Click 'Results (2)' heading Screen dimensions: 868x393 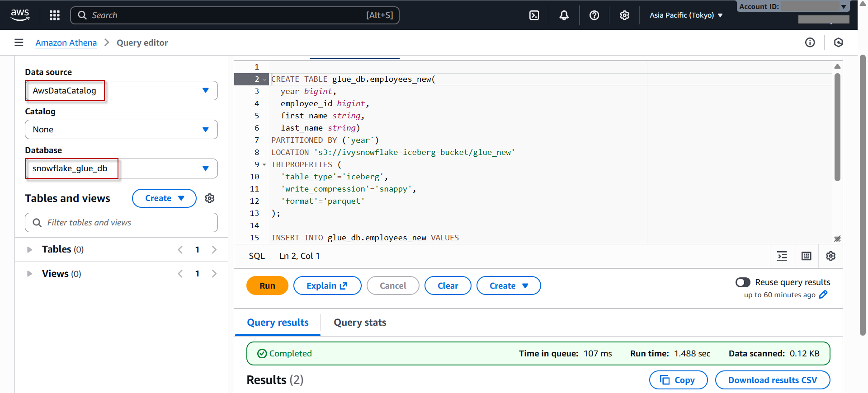(x=275, y=380)
